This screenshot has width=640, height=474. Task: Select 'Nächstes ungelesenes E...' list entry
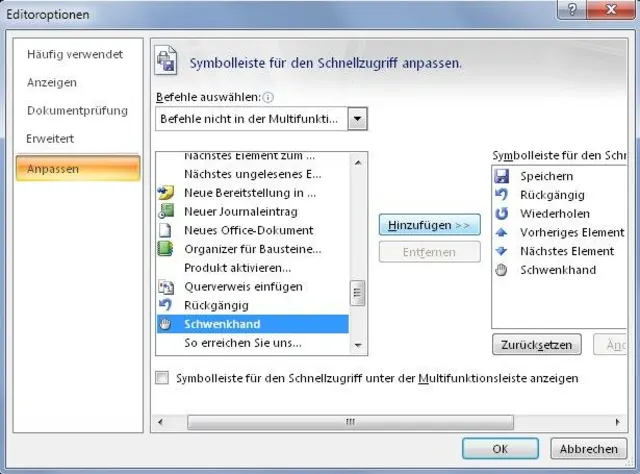click(253, 174)
